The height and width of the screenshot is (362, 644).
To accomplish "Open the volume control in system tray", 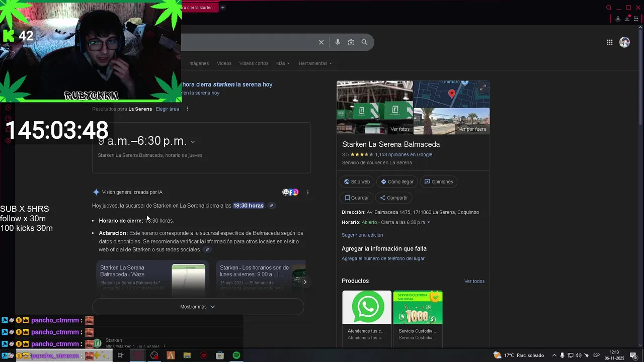I will pos(578,355).
